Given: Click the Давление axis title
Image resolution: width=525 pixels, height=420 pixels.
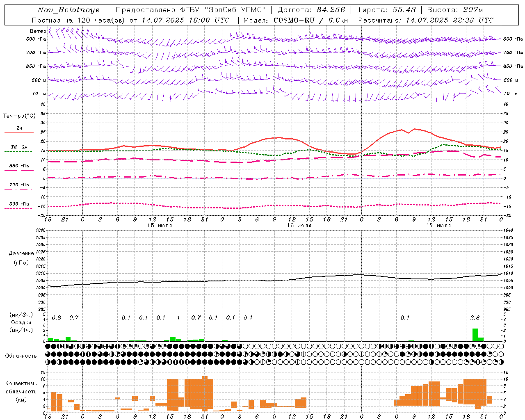Looking at the screenshot, I should pyautogui.click(x=21, y=253).
